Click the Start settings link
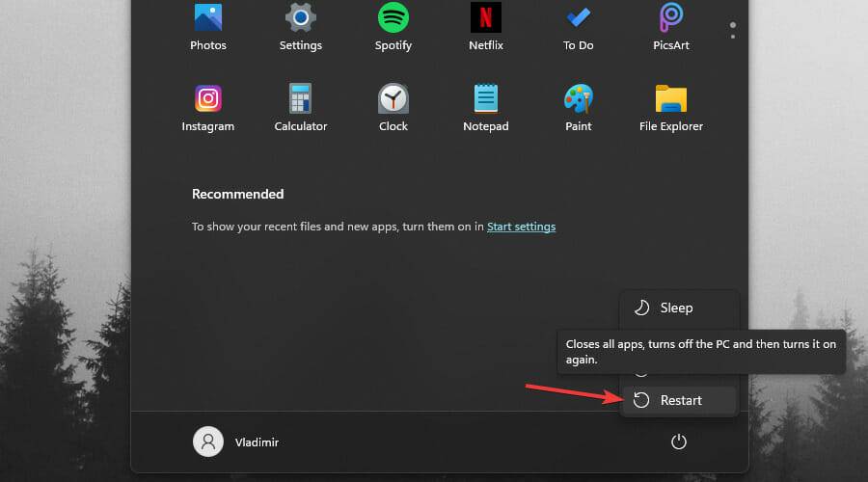Image resolution: width=868 pixels, height=482 pixels. pos(521,227)
